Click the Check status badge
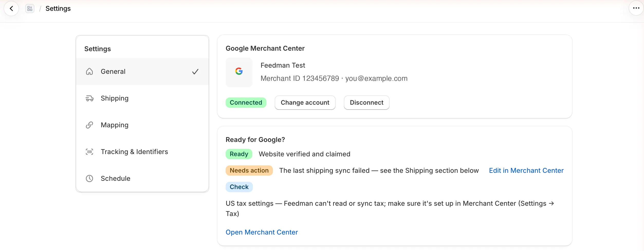Viewport: 644px width, 251px height. click(x=239, y=187)
